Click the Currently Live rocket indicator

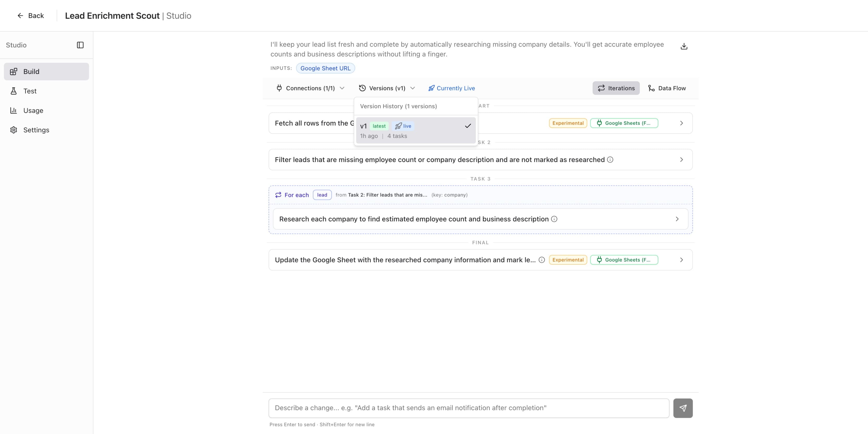click(451, 88)
